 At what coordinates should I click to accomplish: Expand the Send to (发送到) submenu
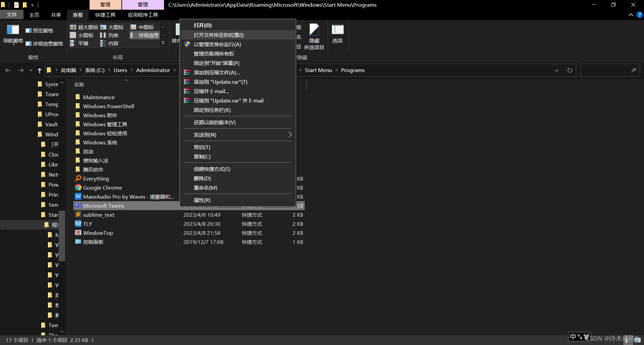[237, 135]
